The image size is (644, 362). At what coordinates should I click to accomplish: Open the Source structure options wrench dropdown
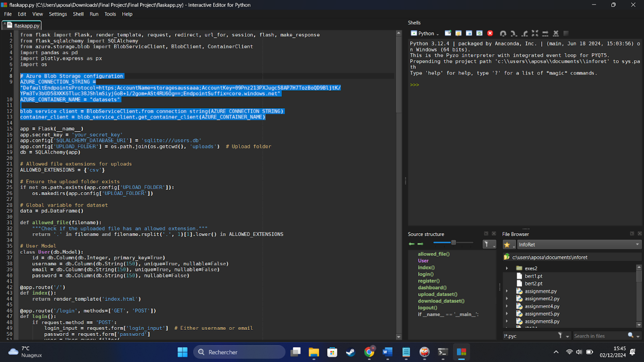489,244
